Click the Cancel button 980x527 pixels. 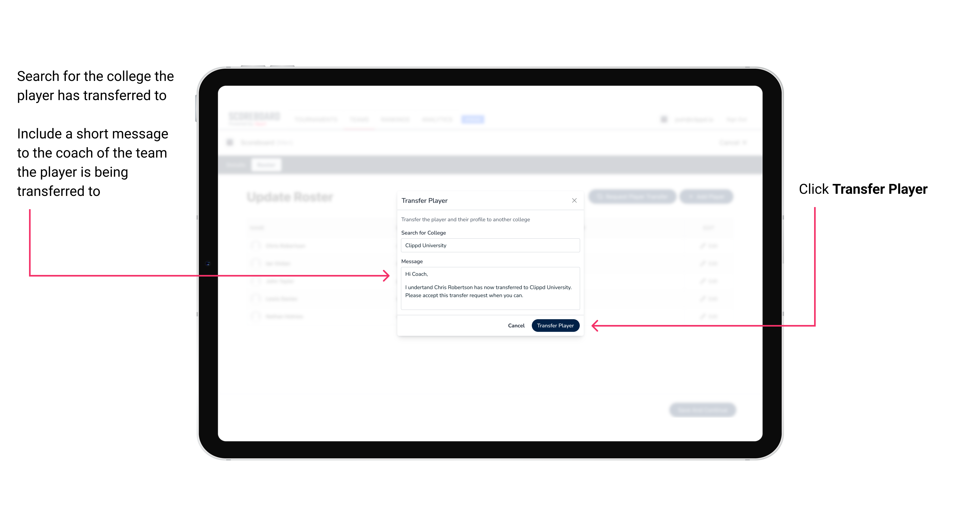517,325
